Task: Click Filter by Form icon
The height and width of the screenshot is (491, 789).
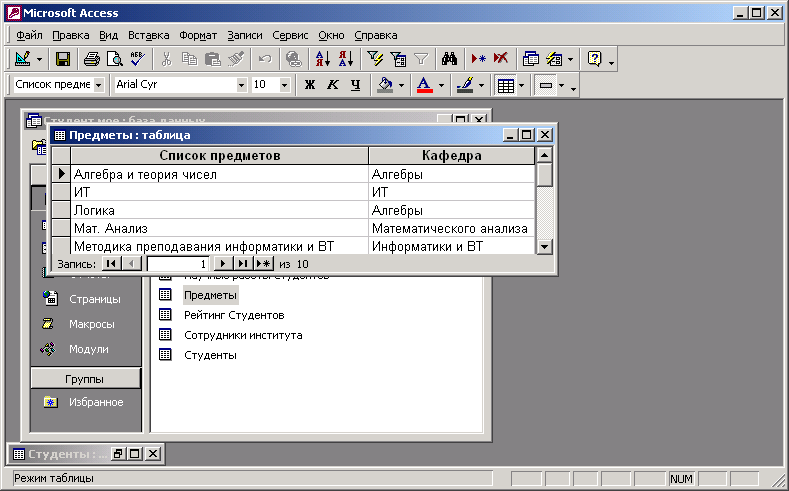Action: [398, 59]
